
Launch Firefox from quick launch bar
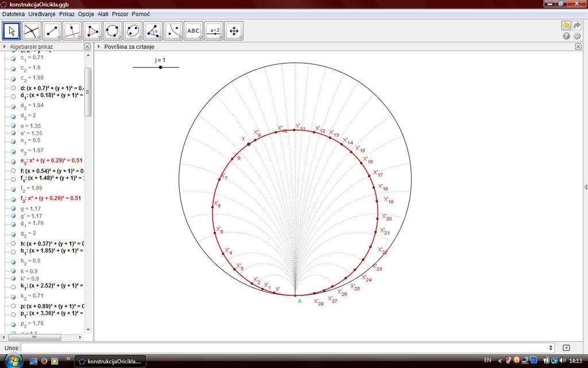pyautogui.click(x=44, y=361)
